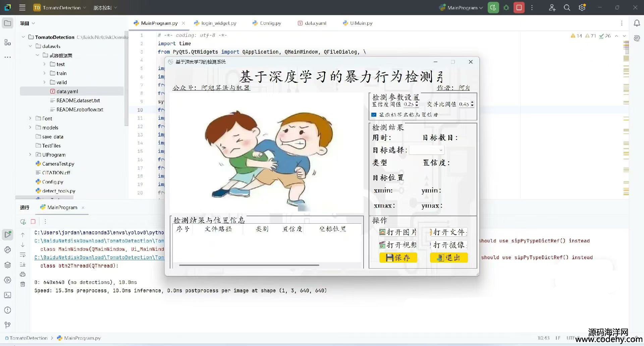
Task: Switch to the data.yaml editor tab
Action: (312, 23)
